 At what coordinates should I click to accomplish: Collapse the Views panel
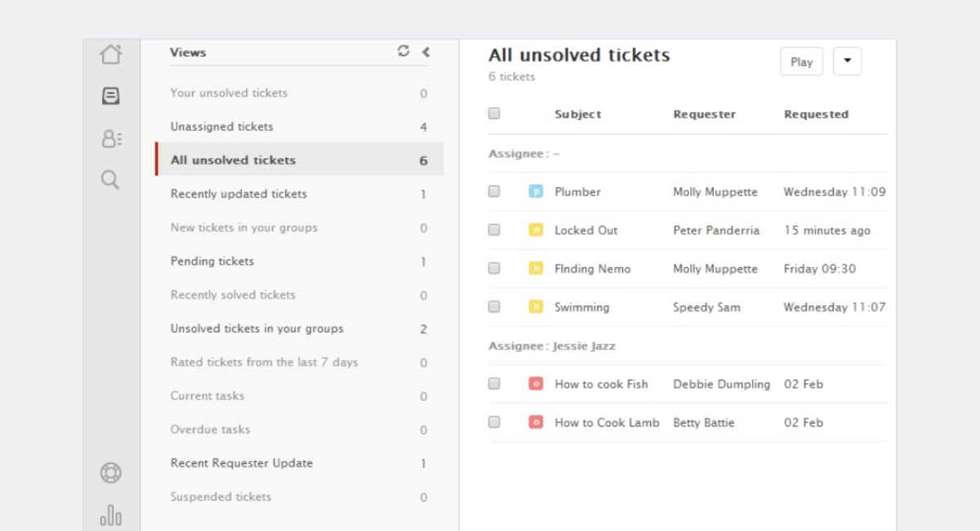pyautogui.click(x=425, y=52)
